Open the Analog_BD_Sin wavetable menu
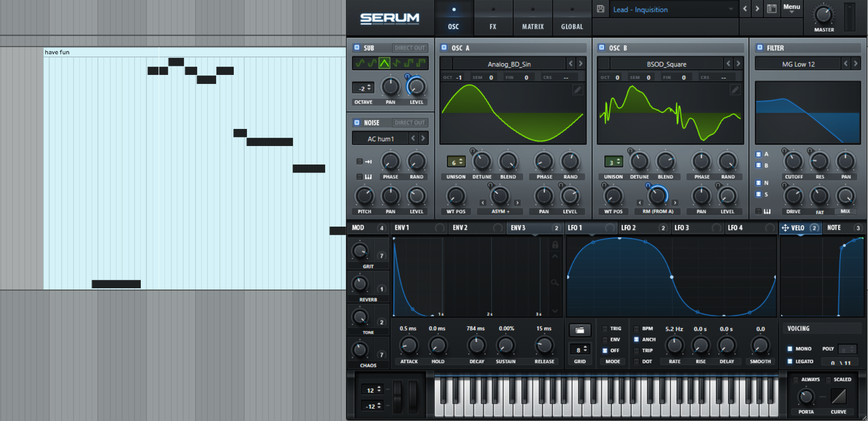The width and height of the screenshot is (868, 421). tap(509, 64)
